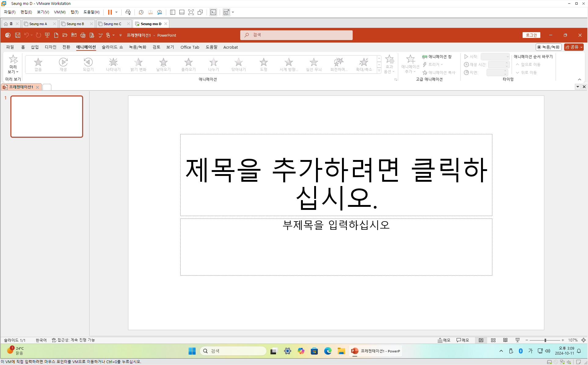Switch to Slide Sorter view icon
Viewport: 588px width, 365px height.
(493, 340)
